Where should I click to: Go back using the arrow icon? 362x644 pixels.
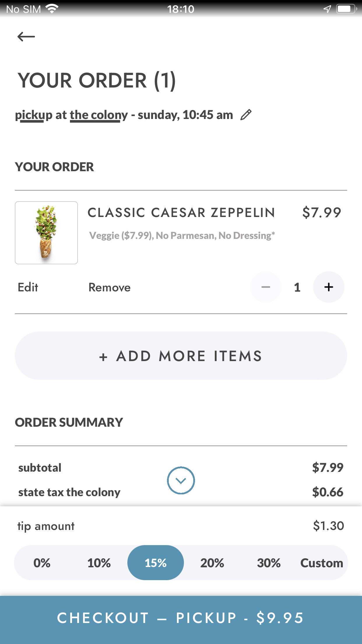click(26, 37)
